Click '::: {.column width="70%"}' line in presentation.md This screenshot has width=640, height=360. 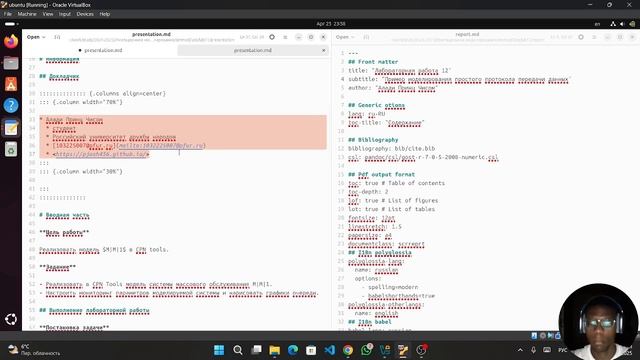(81, 102)
